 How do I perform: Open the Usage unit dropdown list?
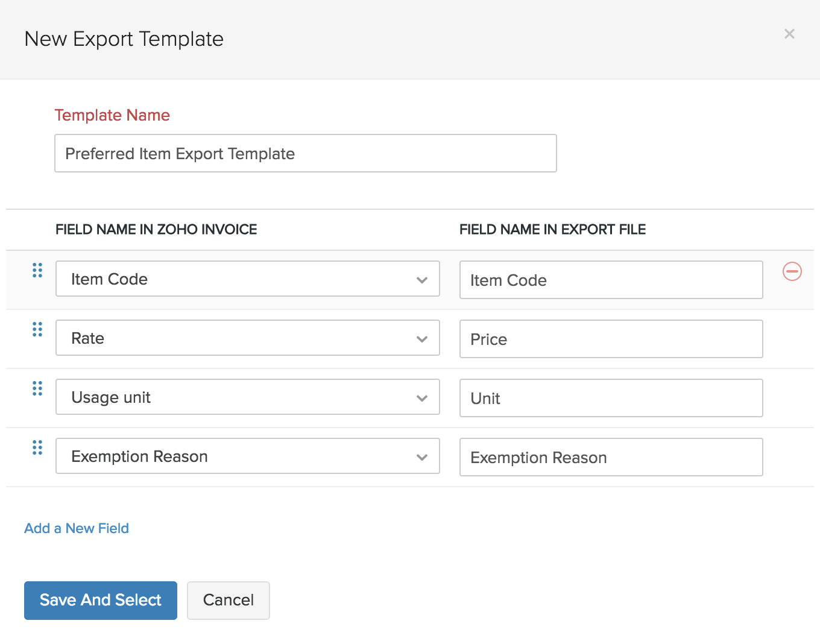click(247, 397)
